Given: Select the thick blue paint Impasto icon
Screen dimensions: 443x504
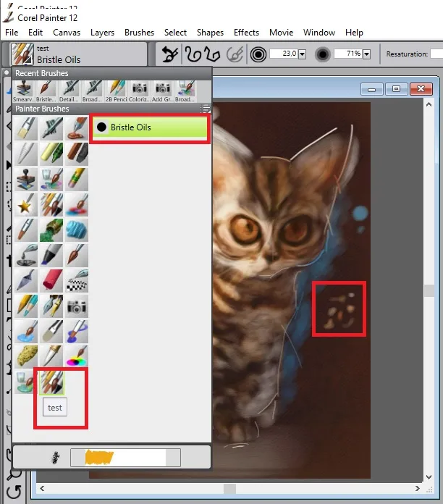Looking at the screenshot, I should 77,230.
